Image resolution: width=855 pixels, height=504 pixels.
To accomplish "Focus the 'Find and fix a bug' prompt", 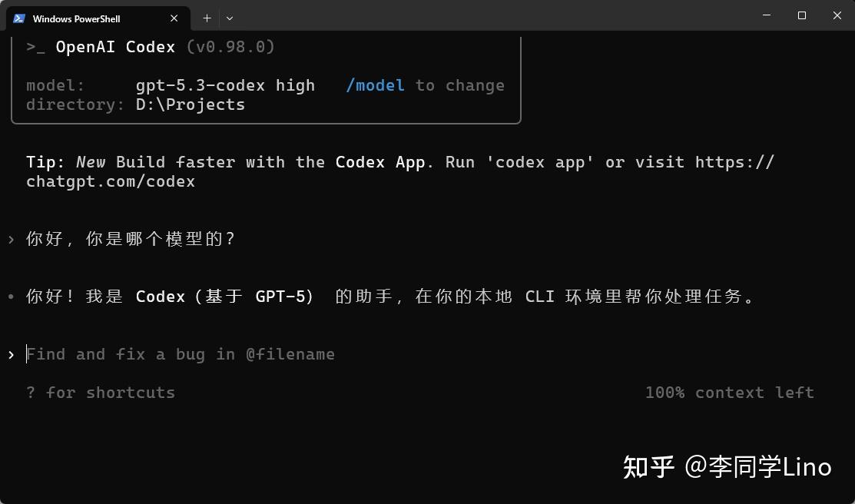I will pos(181,354).
